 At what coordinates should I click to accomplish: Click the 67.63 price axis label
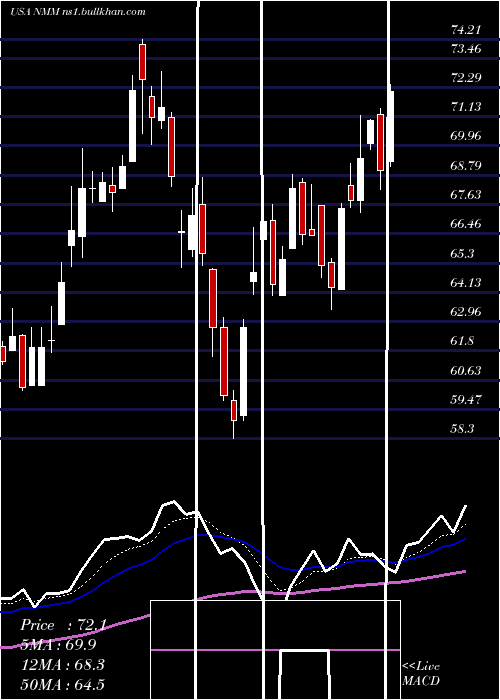tap(466, 195)
